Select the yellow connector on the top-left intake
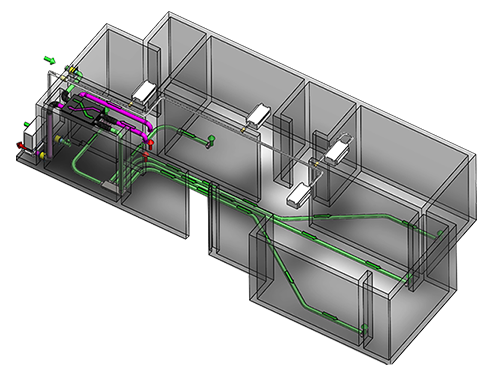The width and height of the screenshot is (500, 382). 71,71
